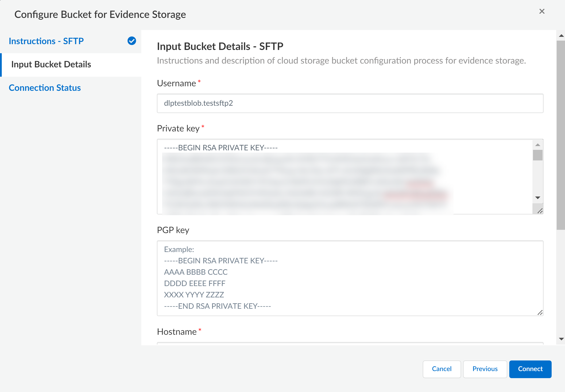
Task: Click the dialog scrollbar down arrow
Action: tap(561, 339)
